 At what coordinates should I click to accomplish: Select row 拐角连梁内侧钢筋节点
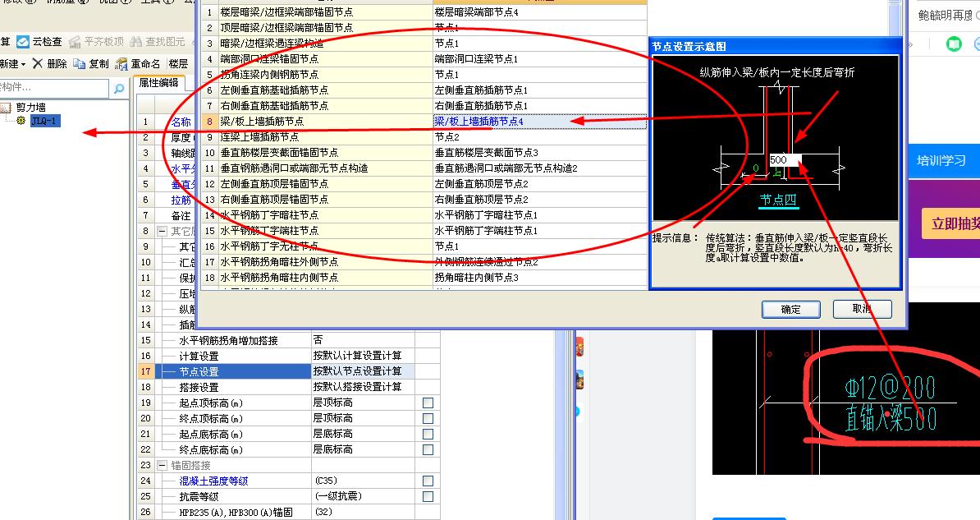325,75
